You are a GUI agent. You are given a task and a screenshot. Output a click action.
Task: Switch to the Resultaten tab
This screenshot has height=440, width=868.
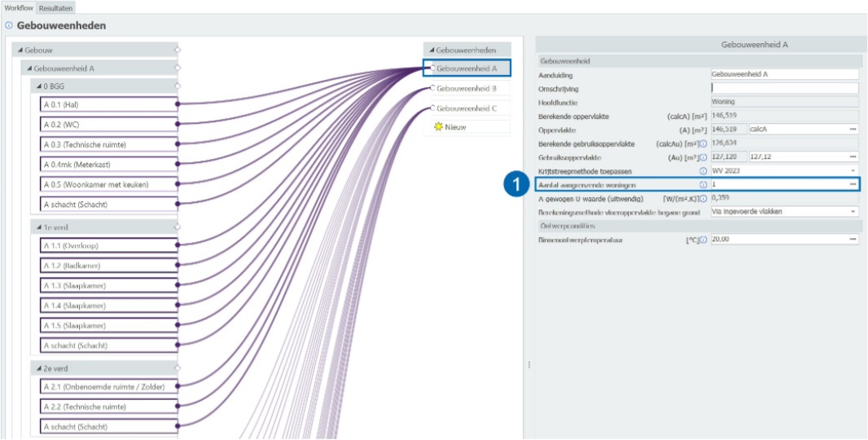(x=55, y=7)
